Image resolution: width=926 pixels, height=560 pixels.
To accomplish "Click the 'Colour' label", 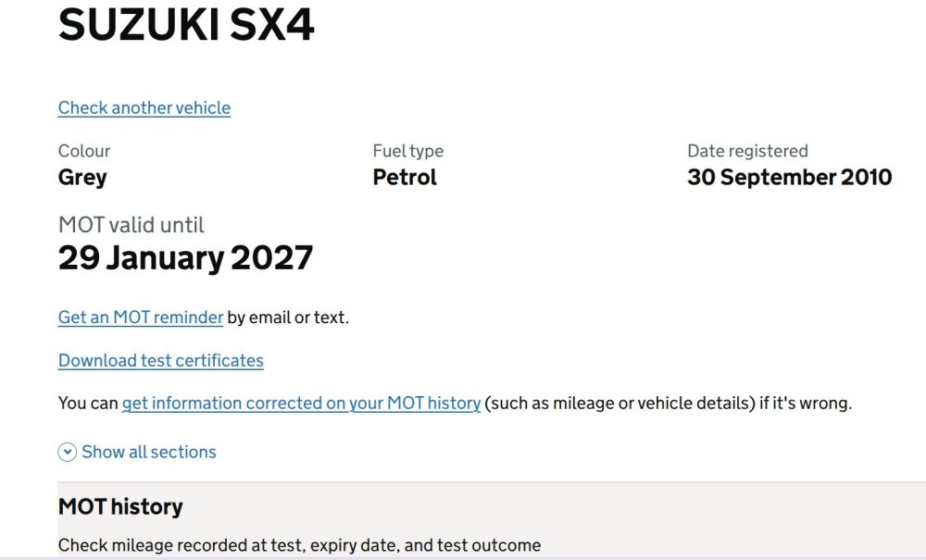I will (x=84, y=151).
